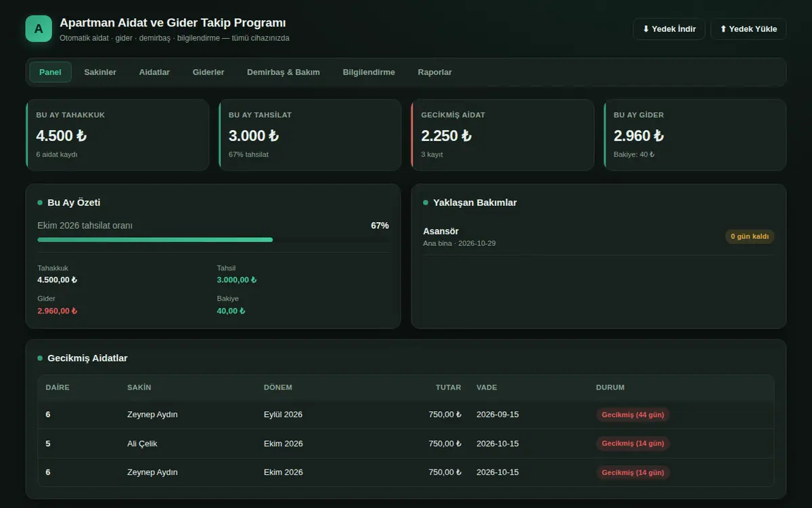Click the DURUM column header

[x=610, y=387]
